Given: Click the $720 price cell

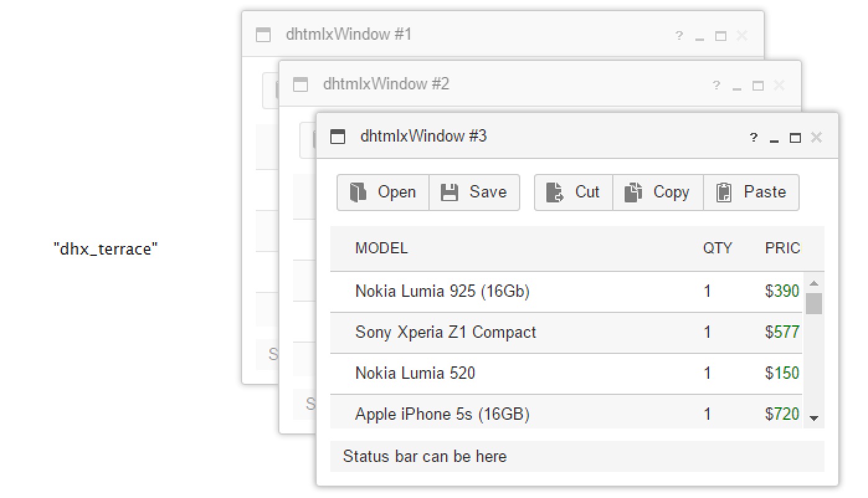Looking at the screenshot, I should coord(782,414).
